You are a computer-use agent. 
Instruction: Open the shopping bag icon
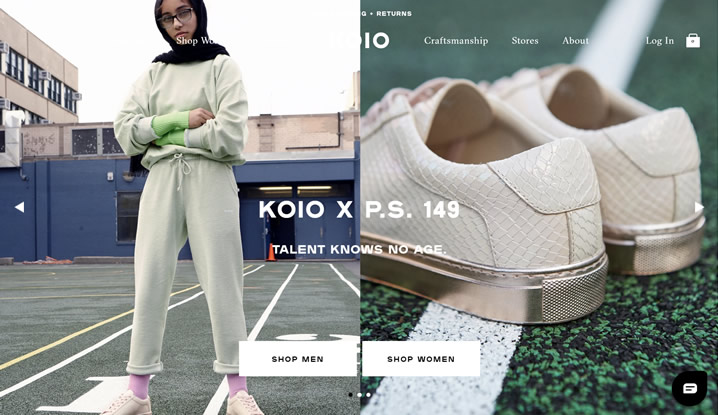coord(693,41)
